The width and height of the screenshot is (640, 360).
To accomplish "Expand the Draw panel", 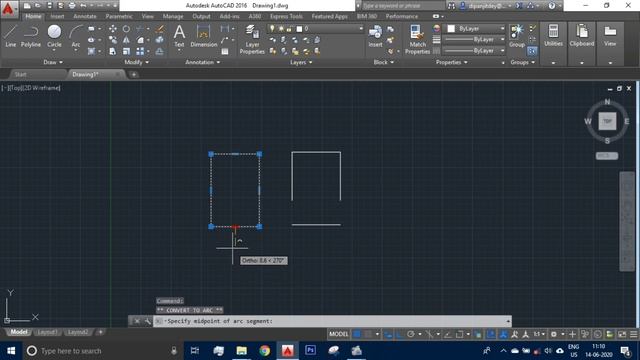I will click(53, 62).
